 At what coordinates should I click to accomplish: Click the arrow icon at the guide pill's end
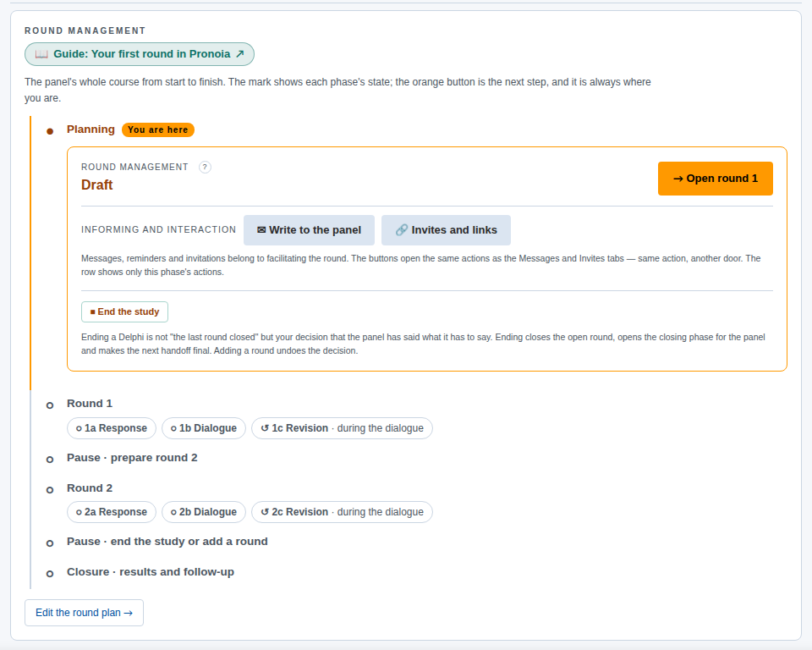point(239,54)
